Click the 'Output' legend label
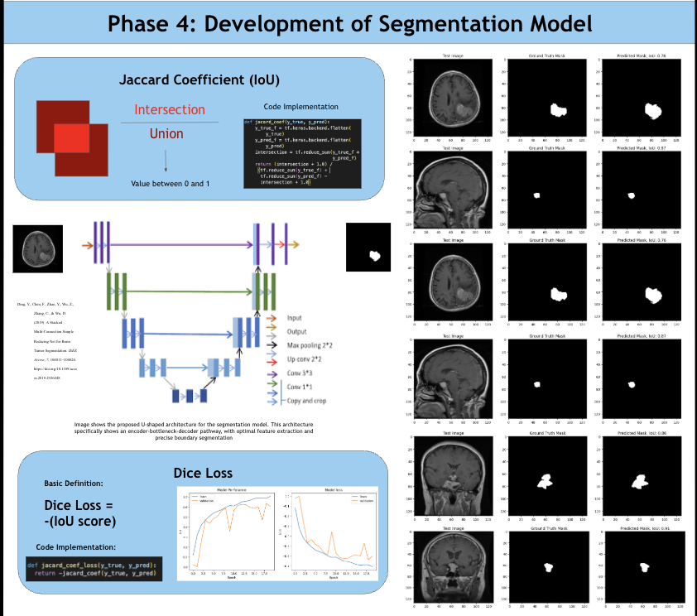 pyautogui.click(x=296, y=331)
